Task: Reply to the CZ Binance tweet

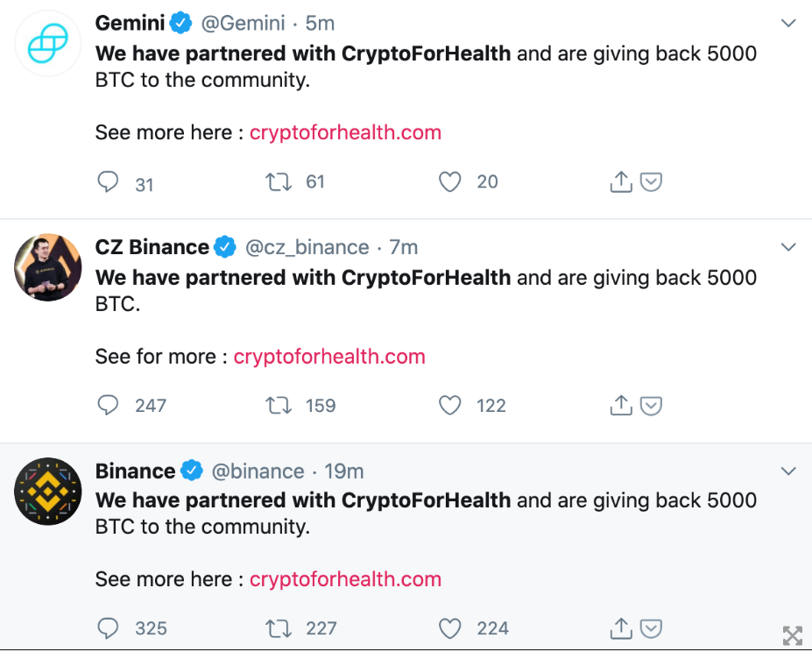Action: coord(108,405)
